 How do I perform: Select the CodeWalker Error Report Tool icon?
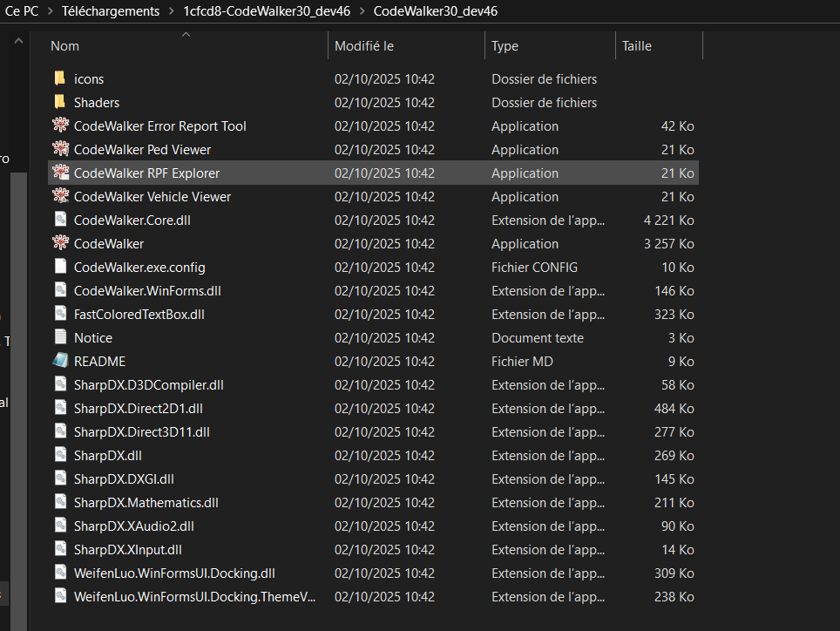click(60, 126)
